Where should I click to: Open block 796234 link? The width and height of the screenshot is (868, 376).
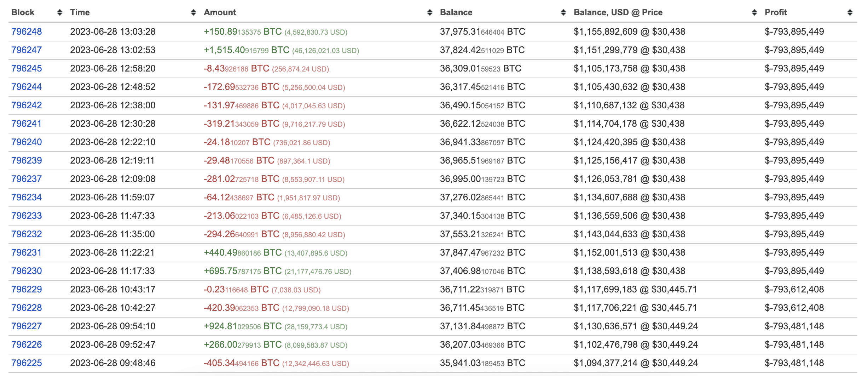click(x=27, y=197)
